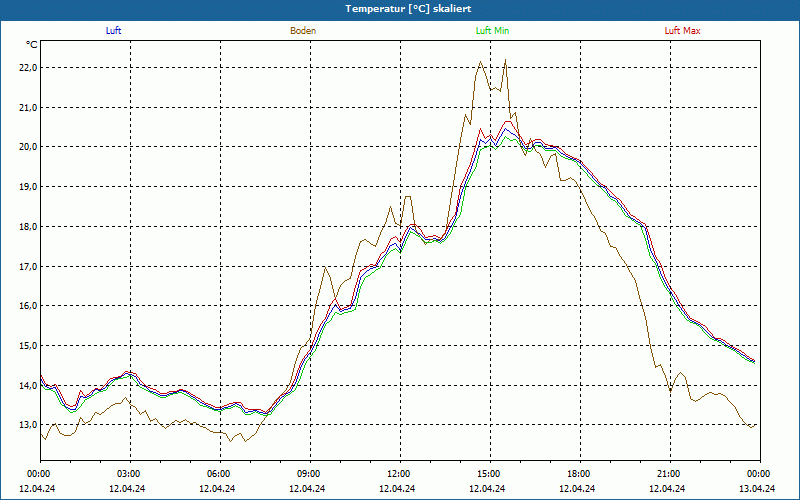The width and height of the screenshot is (800, 500).
Task: Click the 15:00 time axis label
Action: (490, 474)
